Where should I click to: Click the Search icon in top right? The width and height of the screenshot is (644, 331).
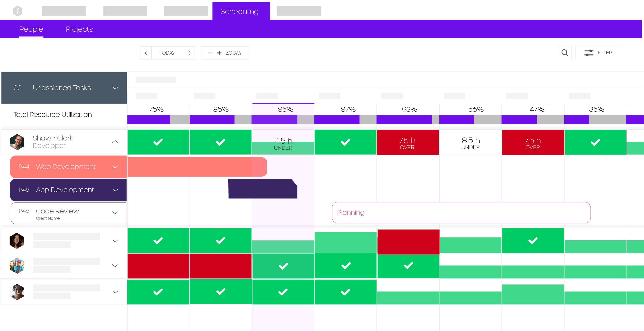pos(565,53)
